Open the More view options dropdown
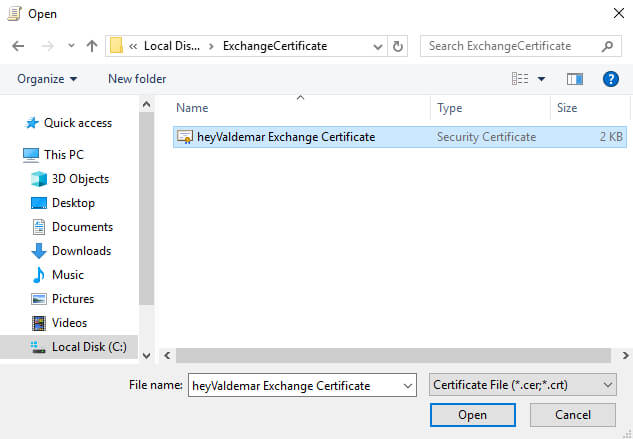Screen dimensions: 633x439 [x=541, y=79]
